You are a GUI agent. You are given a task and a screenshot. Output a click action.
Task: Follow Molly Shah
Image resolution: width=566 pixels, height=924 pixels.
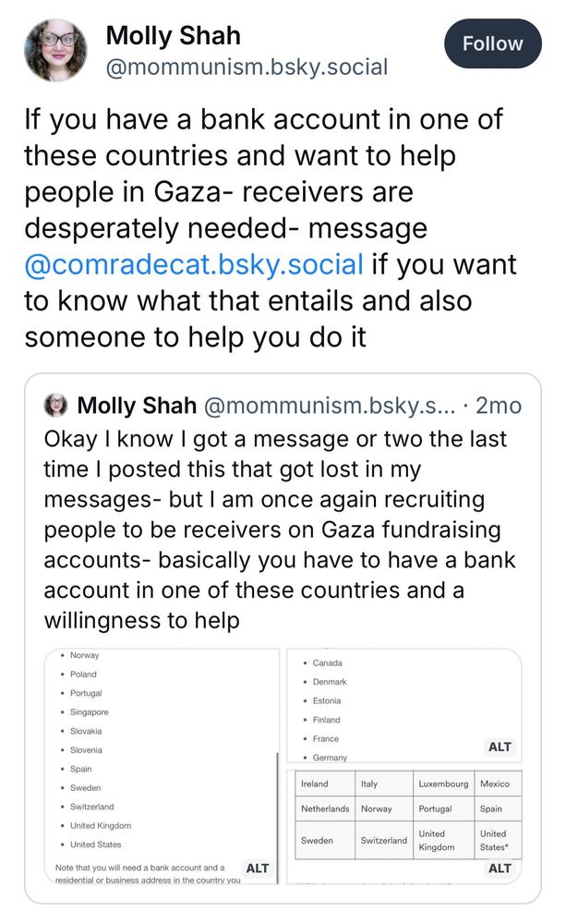pyautogui.click(x=492, y=43)
